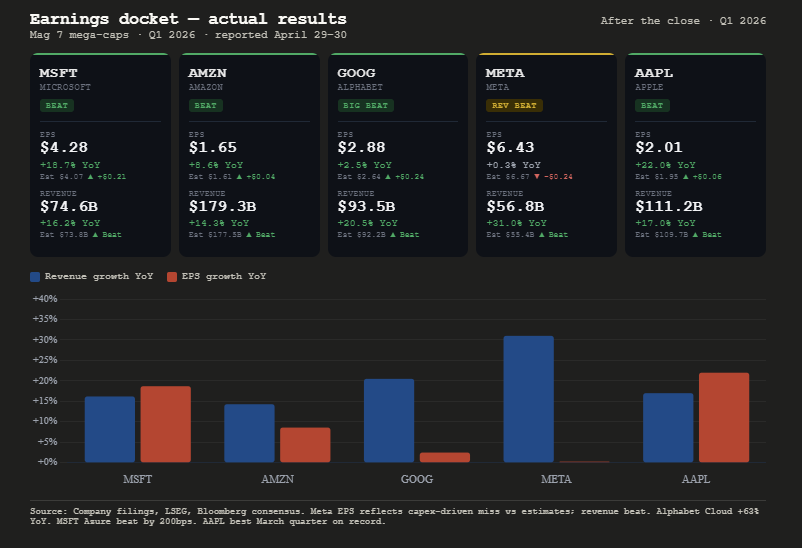Viewport: 802px width, 548px height.
Task: Click the +31.0% YoY revenue growth text
Action: click(x=517, y=223)
